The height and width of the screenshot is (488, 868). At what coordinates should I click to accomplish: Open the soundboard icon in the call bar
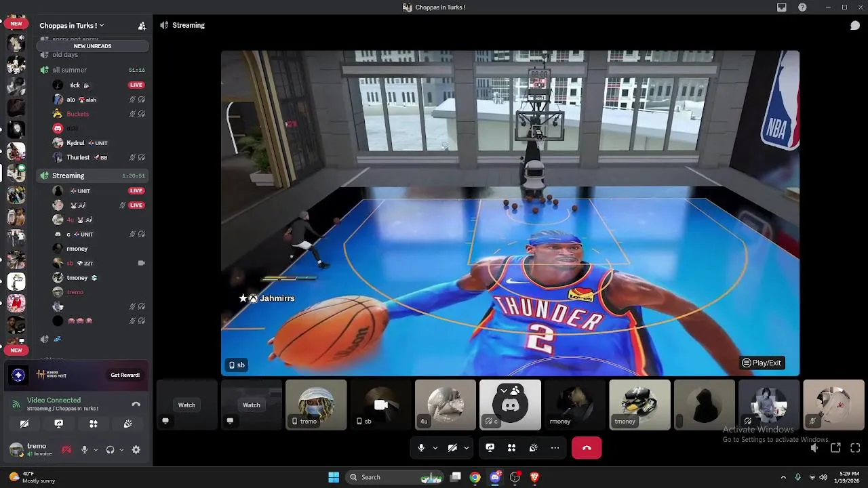coord(534,447)
